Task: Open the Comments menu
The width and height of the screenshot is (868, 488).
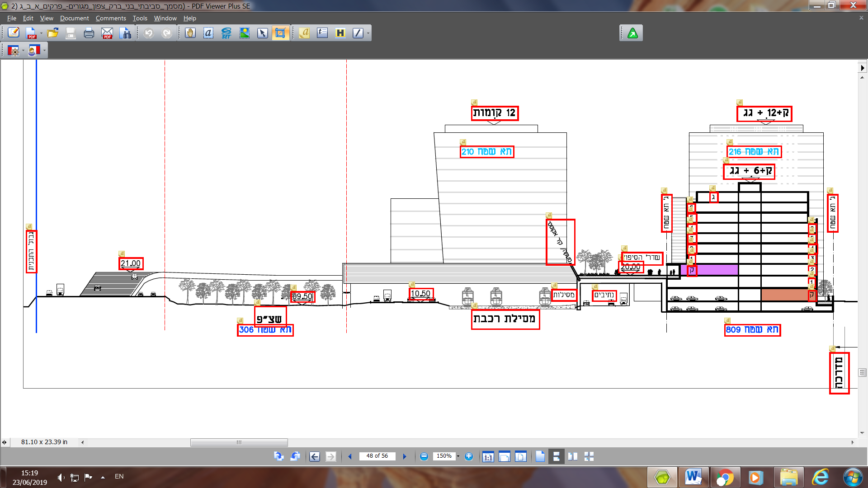Action: tap(110, 18)
